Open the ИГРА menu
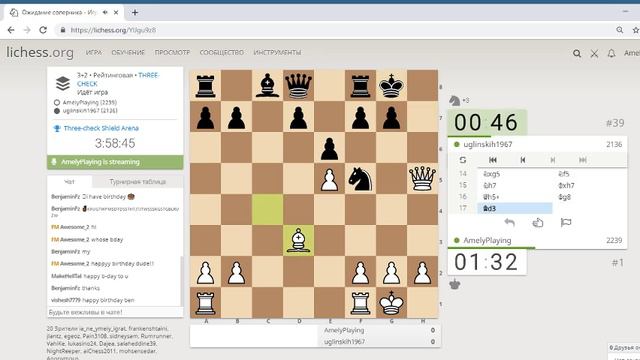This screenshot has height=360, width=640. tap(93, 53)
